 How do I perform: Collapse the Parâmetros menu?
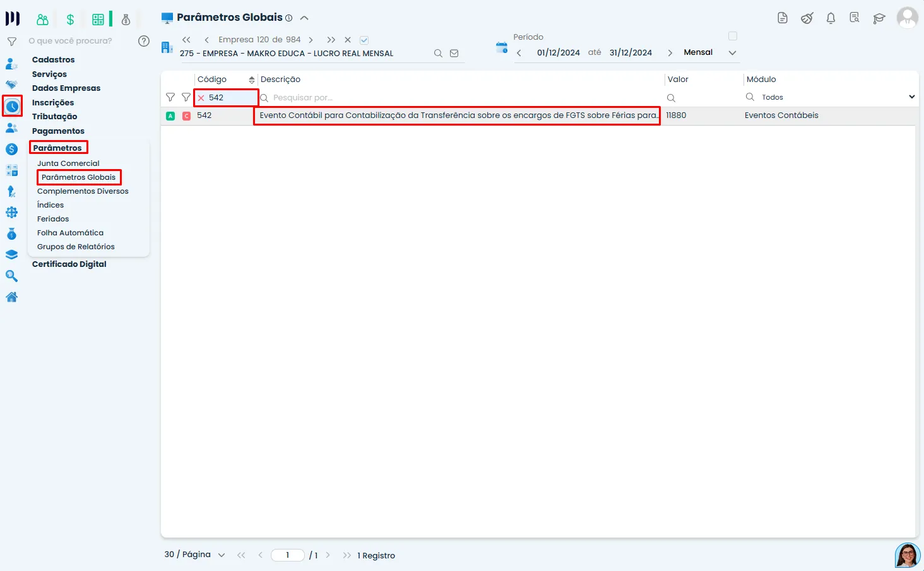click(x=57, y=148)
